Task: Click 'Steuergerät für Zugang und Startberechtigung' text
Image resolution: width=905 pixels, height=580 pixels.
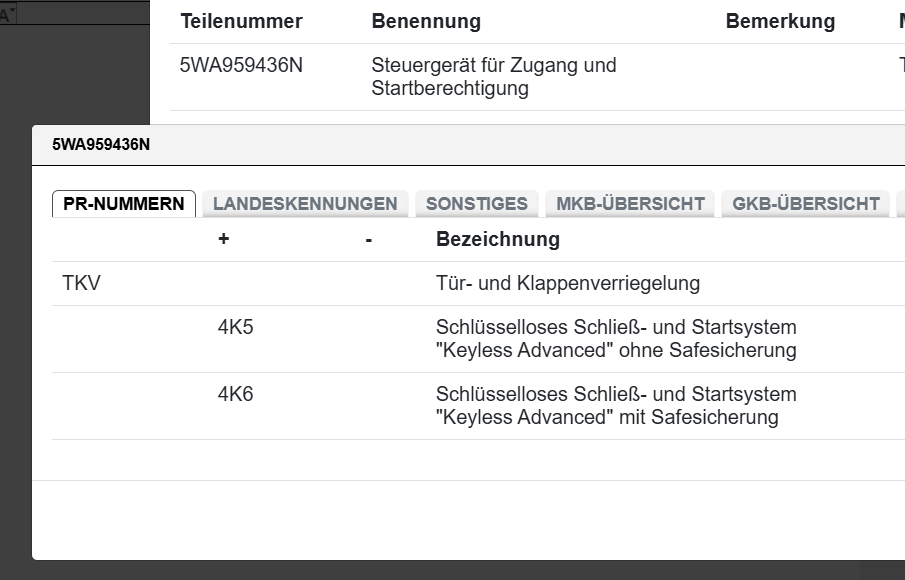Action: click(493, 77)
